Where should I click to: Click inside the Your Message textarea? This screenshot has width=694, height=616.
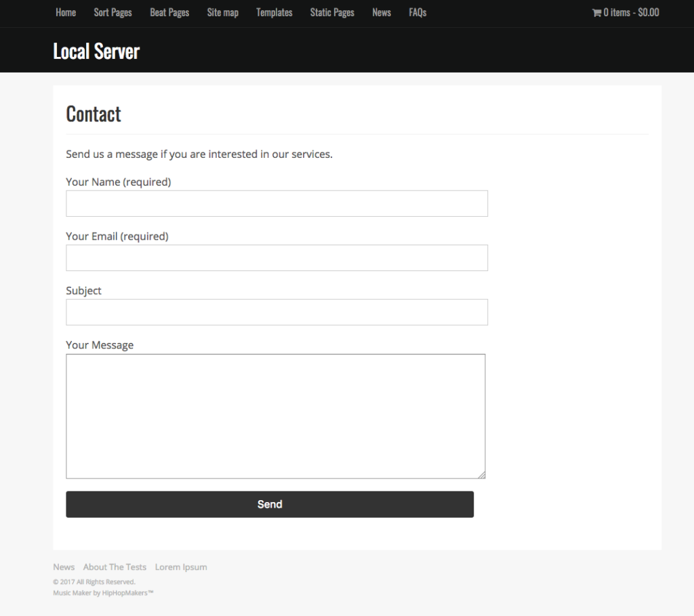(275, 416)
